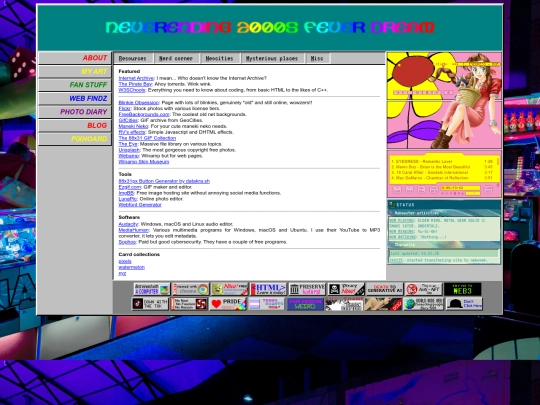Switch to the Nerd corner tab

point(176,59)
